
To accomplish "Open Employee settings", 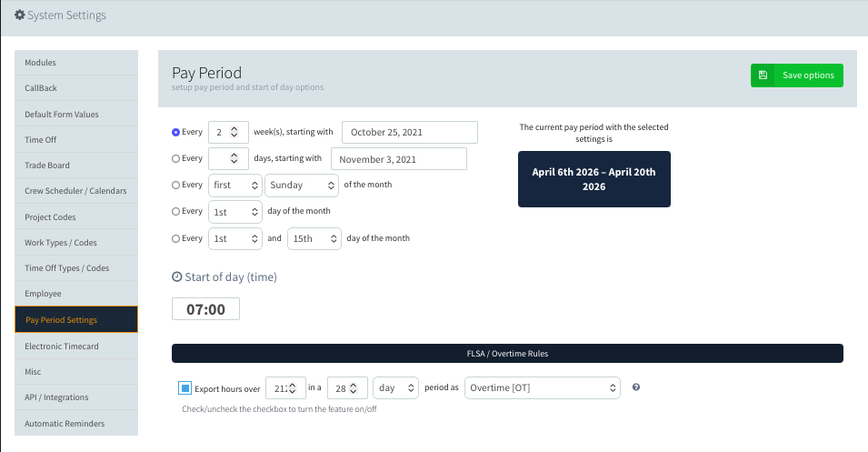I will click(x=76, y=294).
